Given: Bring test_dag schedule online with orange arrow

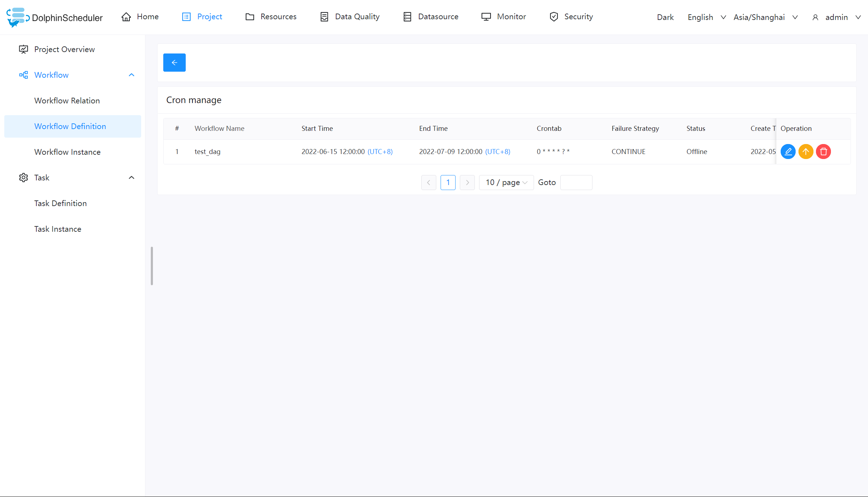Looking at the screenshot, I should pos(806,152).
